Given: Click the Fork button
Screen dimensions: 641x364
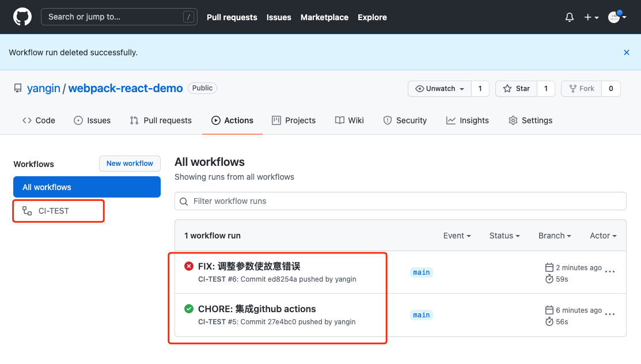Looking at the screenshot, I should [581, 89].
